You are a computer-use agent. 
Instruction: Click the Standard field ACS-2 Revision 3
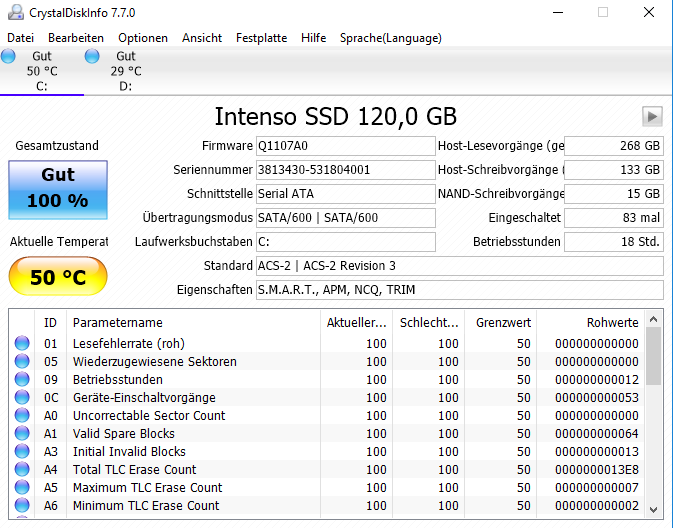[x=460, y=266]
